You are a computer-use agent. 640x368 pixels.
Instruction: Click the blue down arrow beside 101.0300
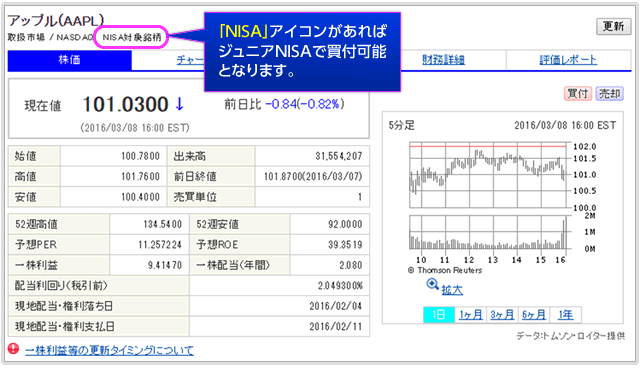[179, 104]
